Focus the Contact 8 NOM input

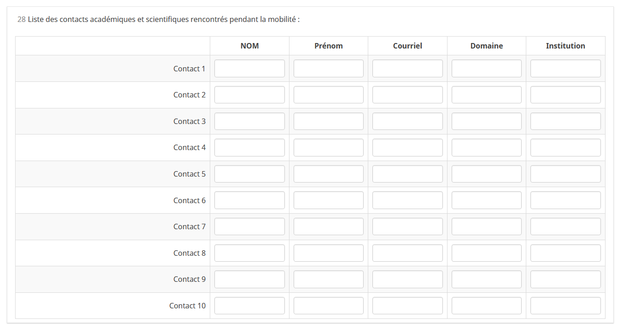(249, 253)
